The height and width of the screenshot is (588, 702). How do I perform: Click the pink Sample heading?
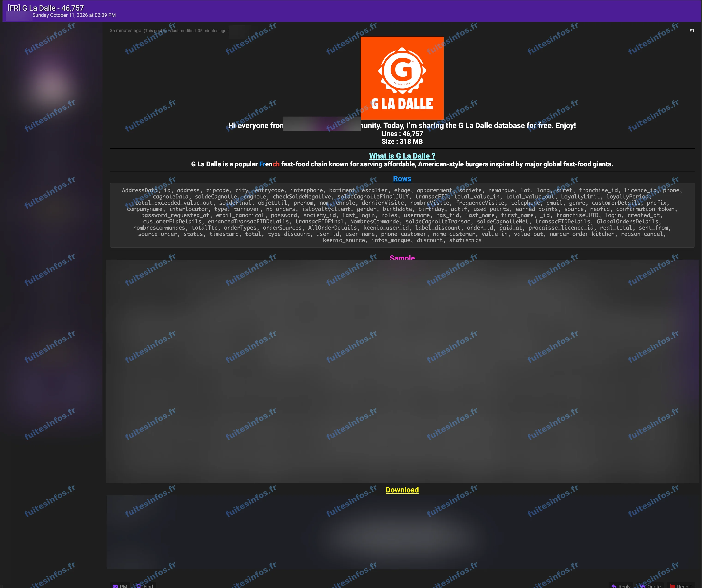402,257
